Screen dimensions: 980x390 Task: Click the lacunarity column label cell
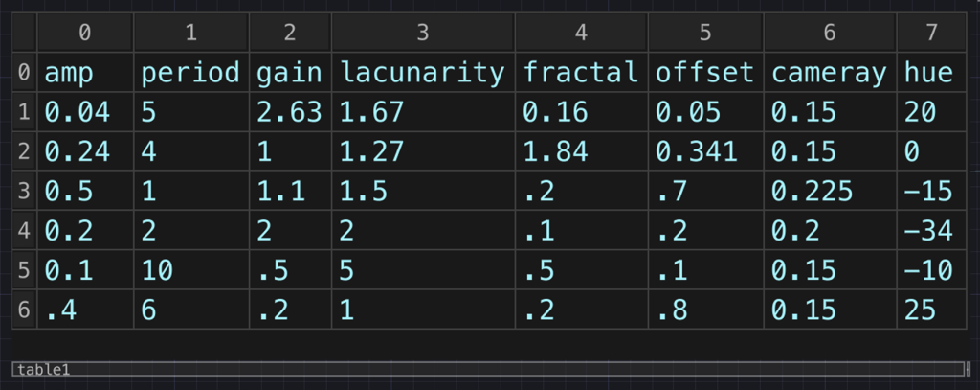(x=423, y=73)
